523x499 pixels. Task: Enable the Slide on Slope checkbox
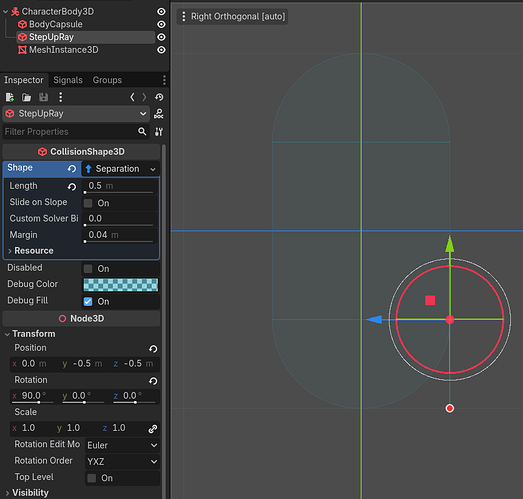[88, 203]
